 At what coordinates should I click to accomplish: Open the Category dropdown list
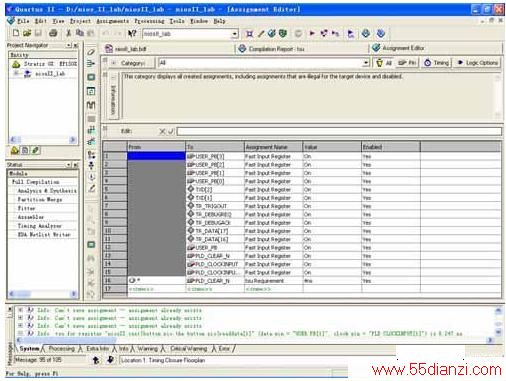point(366,63)
